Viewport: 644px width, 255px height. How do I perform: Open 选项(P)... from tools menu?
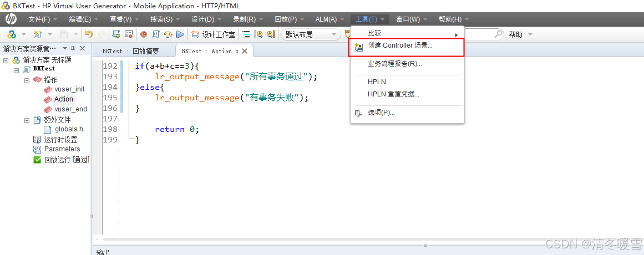pos(407,113)
